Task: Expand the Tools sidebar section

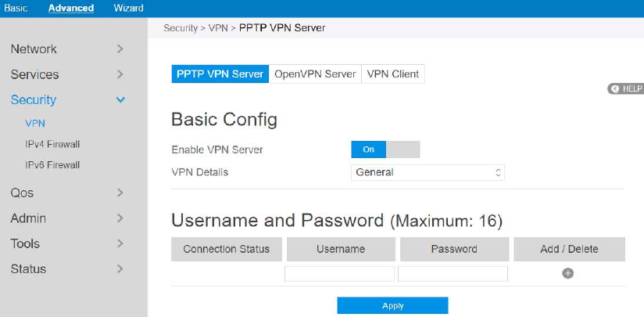Action: (66, 243)
